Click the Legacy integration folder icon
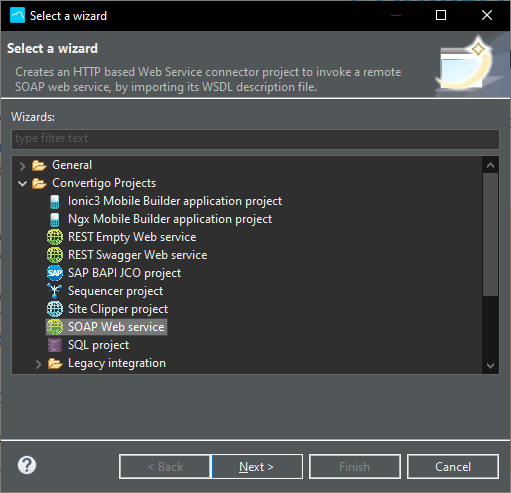The height and width of the screenshot is (493, 511). tap(55, 363)
